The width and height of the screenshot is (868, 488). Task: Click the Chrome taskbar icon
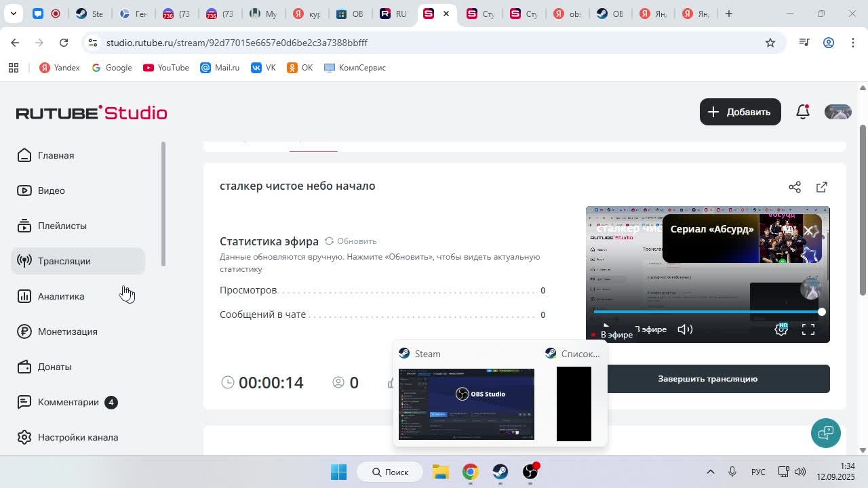(471, 472)
